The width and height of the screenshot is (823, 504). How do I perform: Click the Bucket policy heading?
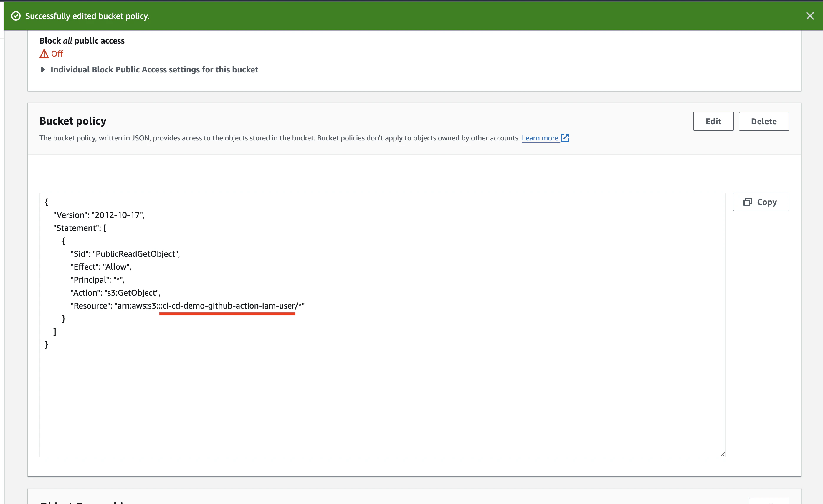[x=73, y=121]
